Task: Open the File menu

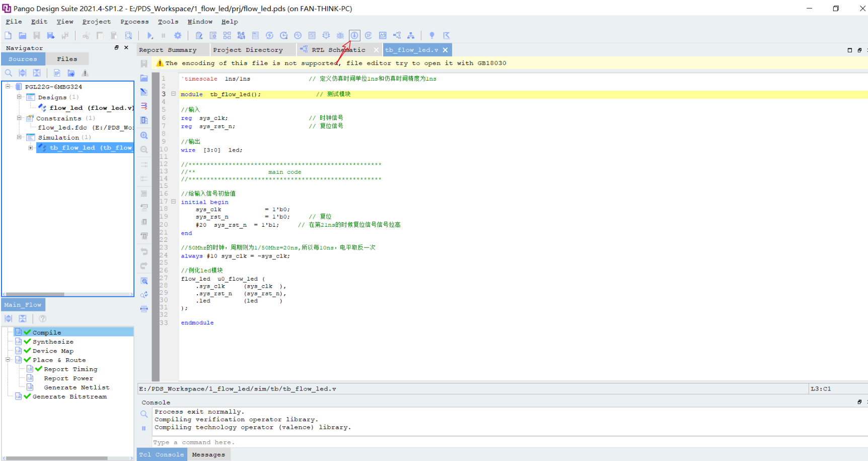Action: pos(14,22)
